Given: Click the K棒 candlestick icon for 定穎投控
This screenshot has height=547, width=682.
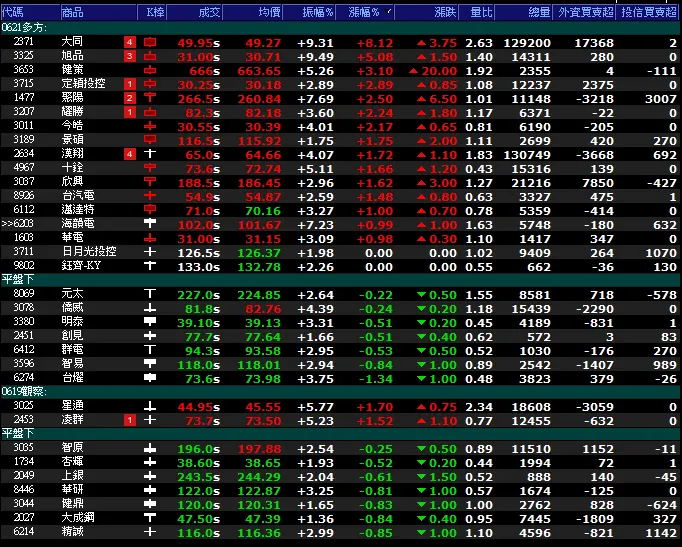Looking at the screenshot, I should [150, 84].
